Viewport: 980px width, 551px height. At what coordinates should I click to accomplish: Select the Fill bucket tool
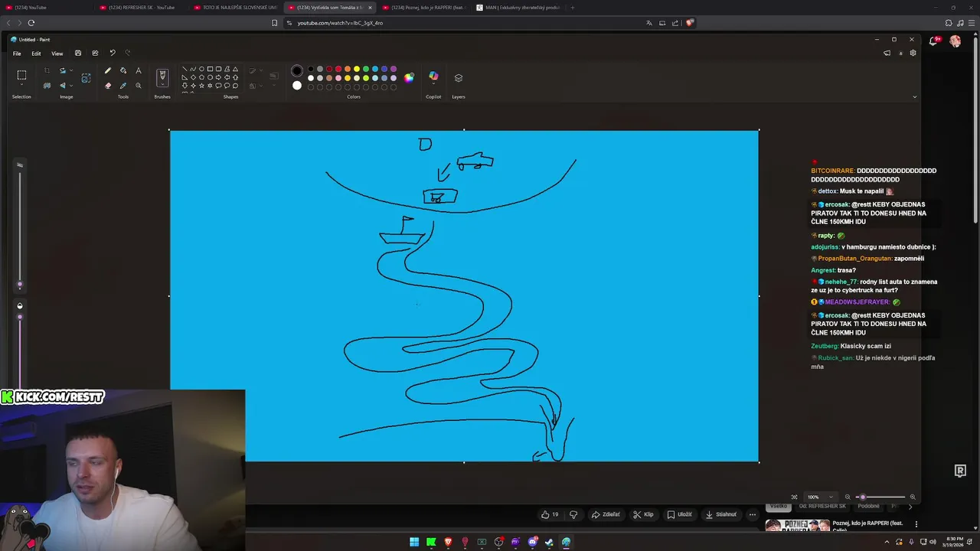(123, 70)
